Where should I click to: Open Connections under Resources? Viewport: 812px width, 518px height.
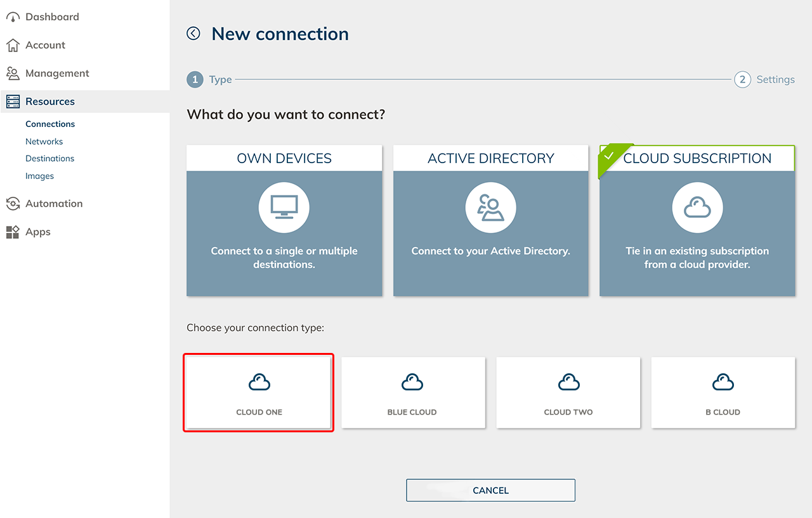coord(50,124)
